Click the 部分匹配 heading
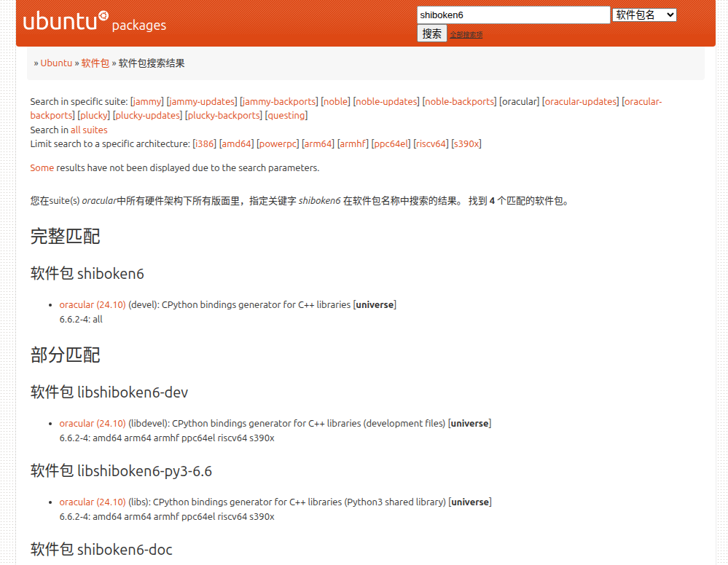 [x=65, y=355]
